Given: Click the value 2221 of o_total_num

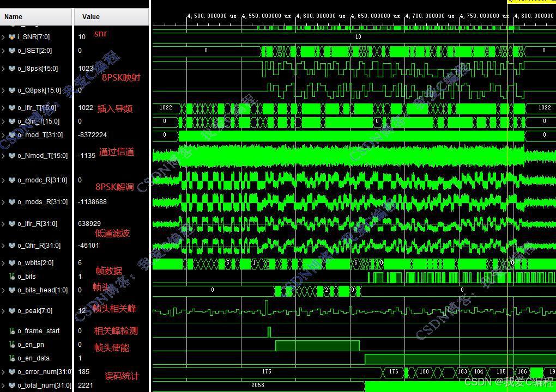Looking at the screenshot, I should point(85,385).
